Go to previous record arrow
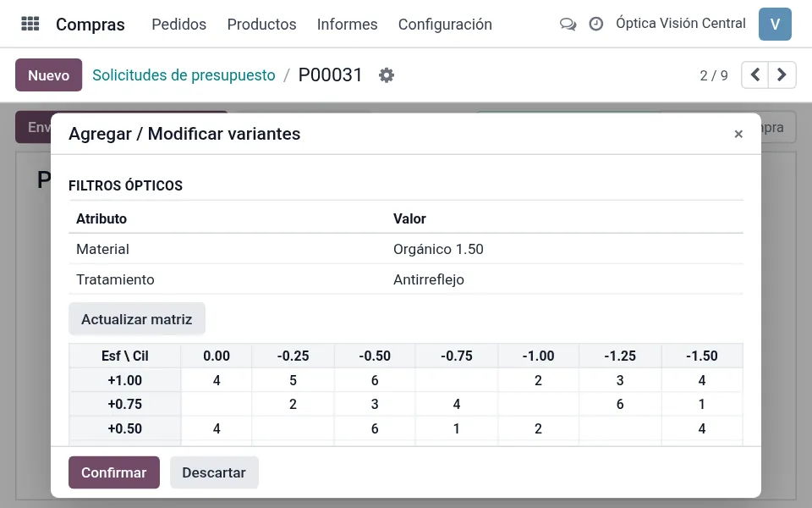 755,75
